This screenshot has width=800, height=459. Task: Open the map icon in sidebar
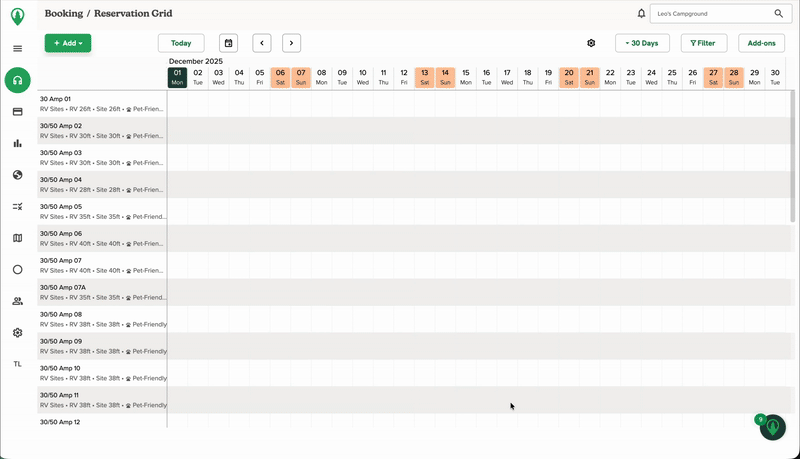click(x=17, y=238)
